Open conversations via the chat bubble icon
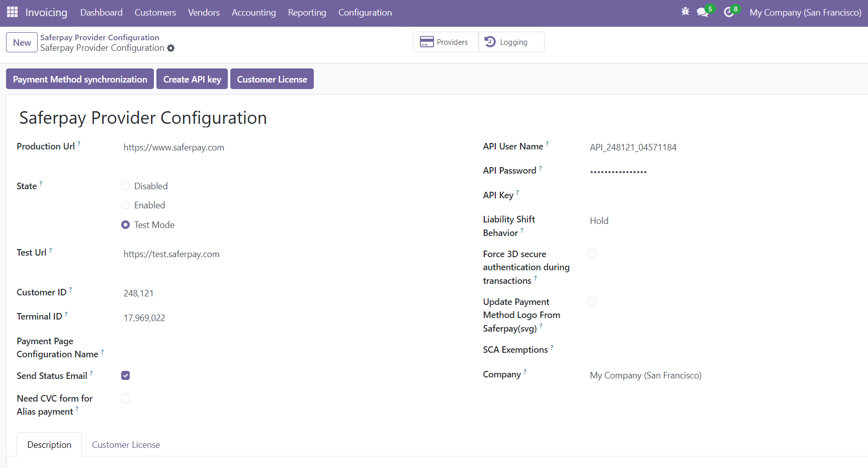Screen dimensions: 868x468 pyautogui.click(x=702, y=11)
